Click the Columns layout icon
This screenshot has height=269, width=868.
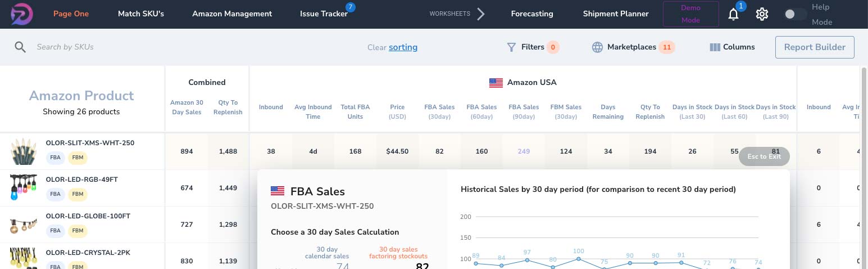tap(715, 47)
